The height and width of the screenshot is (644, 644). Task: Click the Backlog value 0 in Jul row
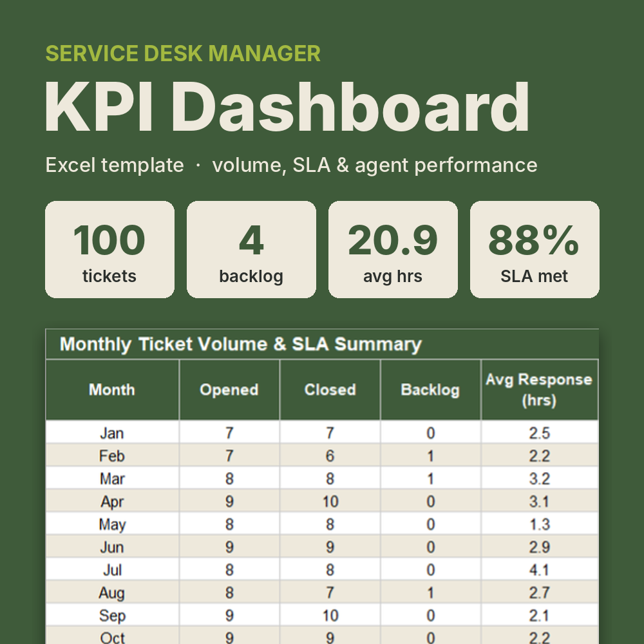tap(430, 570)
